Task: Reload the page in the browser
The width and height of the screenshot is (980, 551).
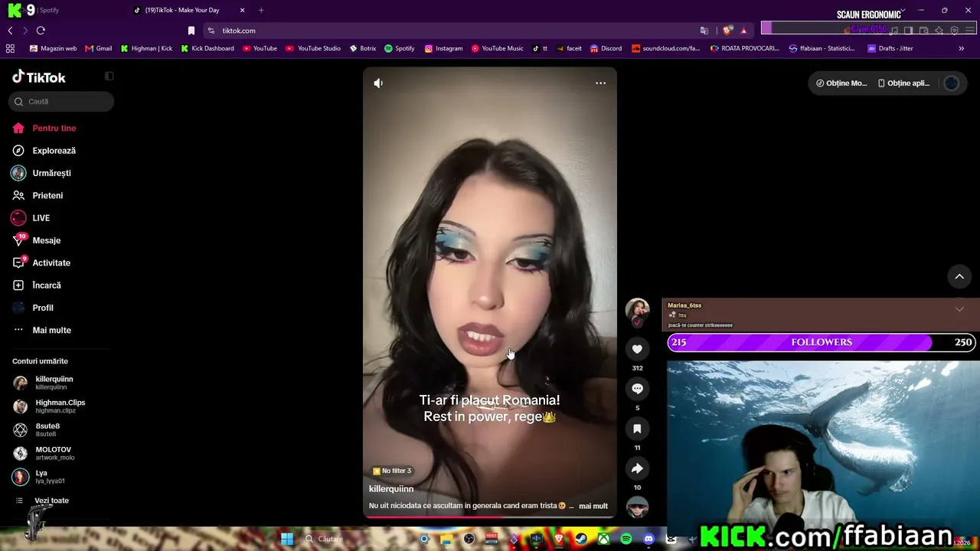Action: [41, 31]
